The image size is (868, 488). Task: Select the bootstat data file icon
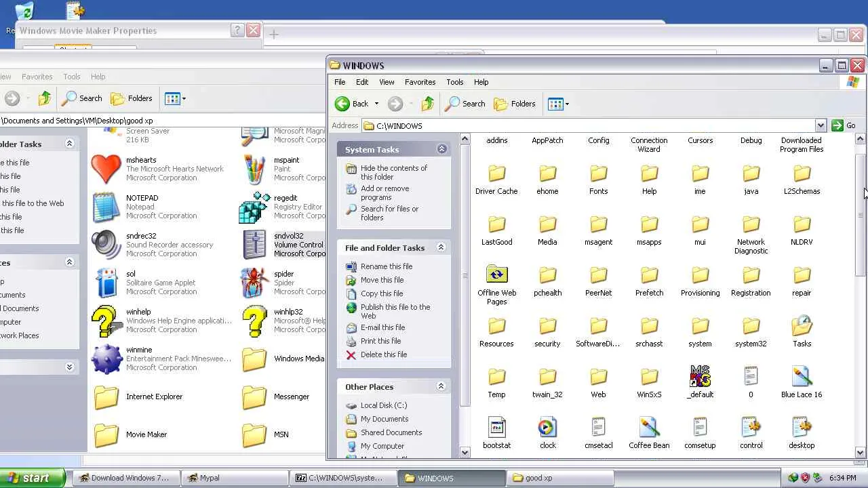tap(496, 428)
